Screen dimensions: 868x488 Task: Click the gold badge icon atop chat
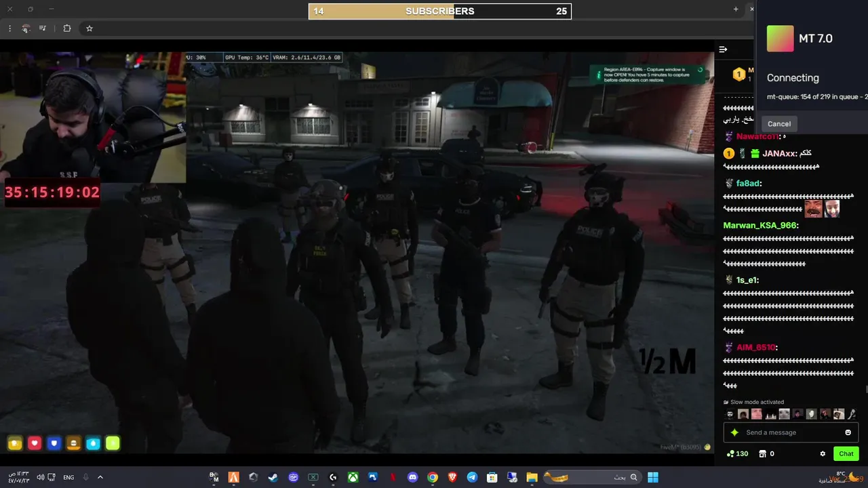coord(739,75)
